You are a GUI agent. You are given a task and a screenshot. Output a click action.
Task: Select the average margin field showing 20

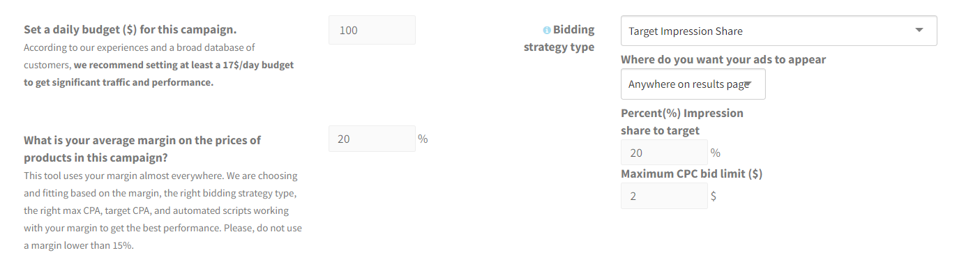coord(372,139)
